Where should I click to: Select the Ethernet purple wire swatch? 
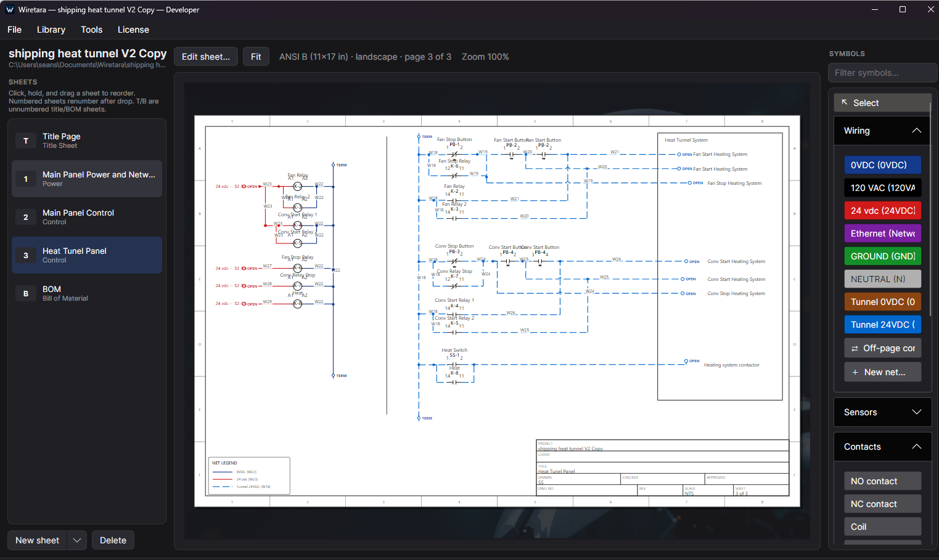[x=882, y=233]
